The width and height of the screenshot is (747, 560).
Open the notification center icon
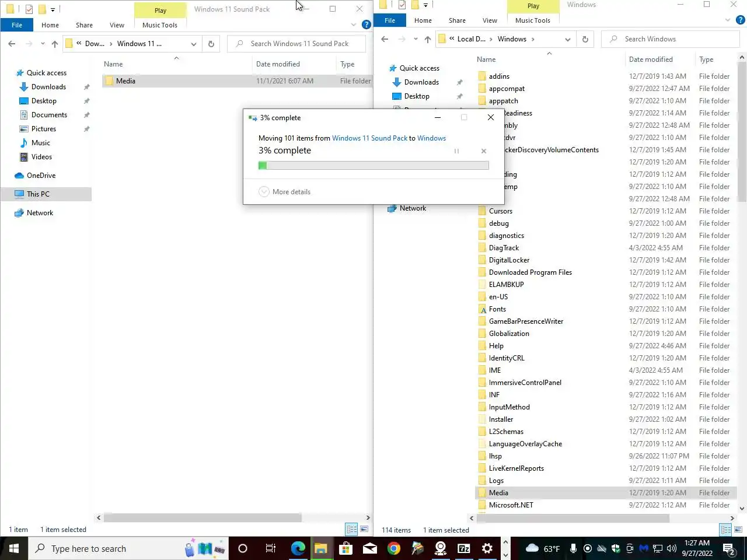[729, 548]
